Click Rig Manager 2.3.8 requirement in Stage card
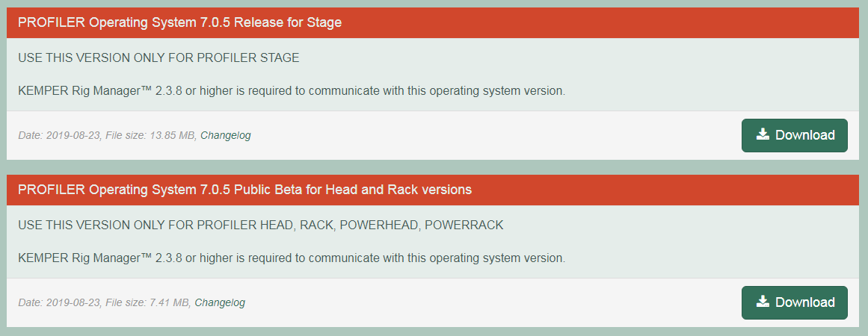The height and width of the screenshot is (336, 868). tap(292, 90)
